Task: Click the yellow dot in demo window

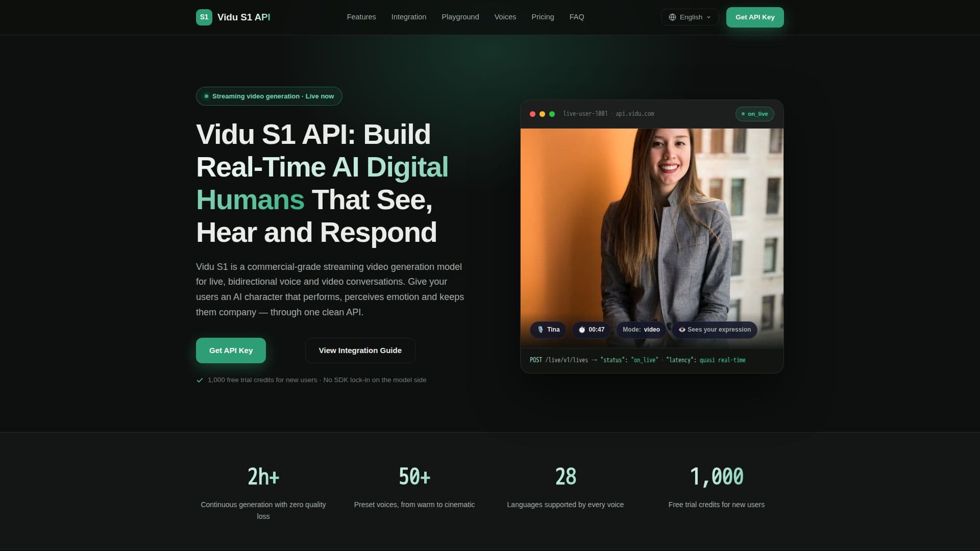Action: pyautogui.click(x=542, y=114)
